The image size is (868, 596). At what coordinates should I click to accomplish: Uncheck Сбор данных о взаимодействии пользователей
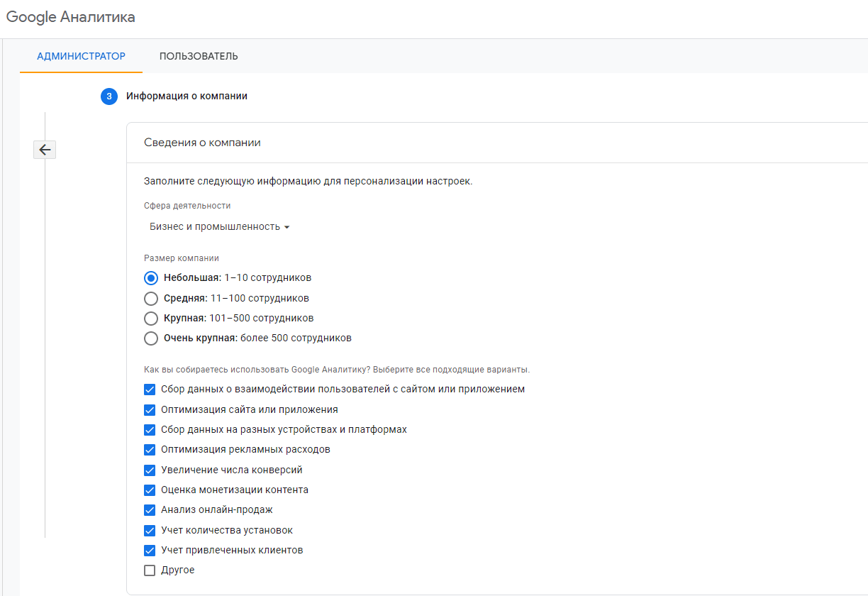[x=150, y=390]
